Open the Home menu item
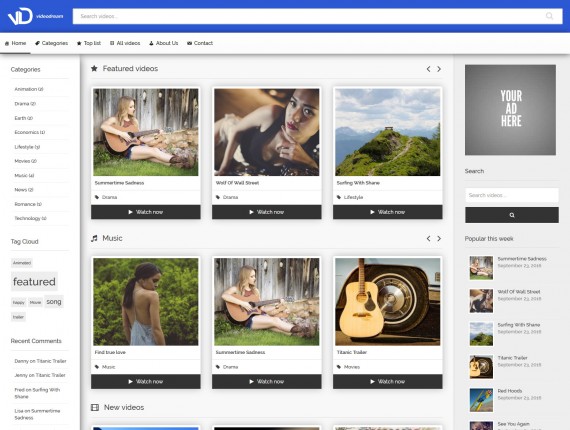The width and height of the screenshot is (570, 430). click(15, 43)
